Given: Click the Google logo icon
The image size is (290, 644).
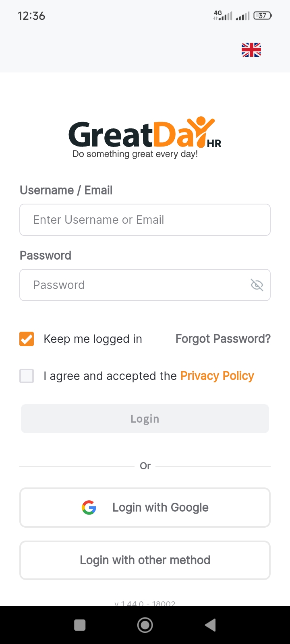Looking at the screenshot, I should tap(89, 508).
